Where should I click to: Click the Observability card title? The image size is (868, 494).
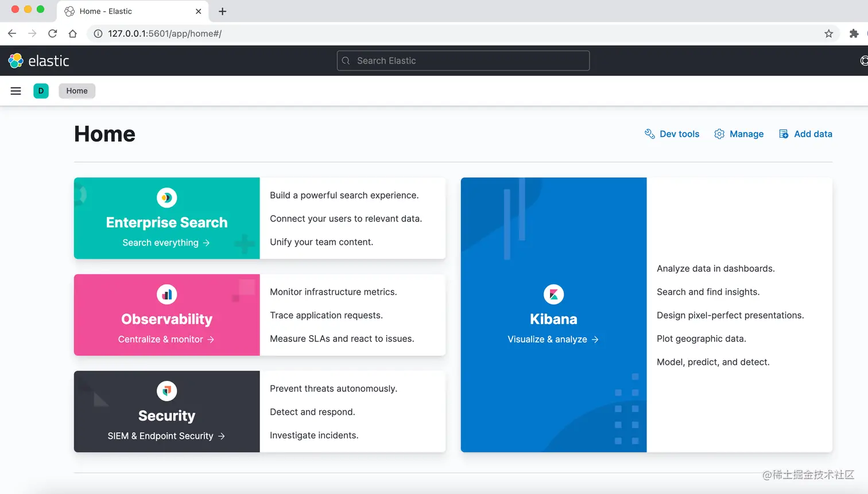[x=167, y=319]
